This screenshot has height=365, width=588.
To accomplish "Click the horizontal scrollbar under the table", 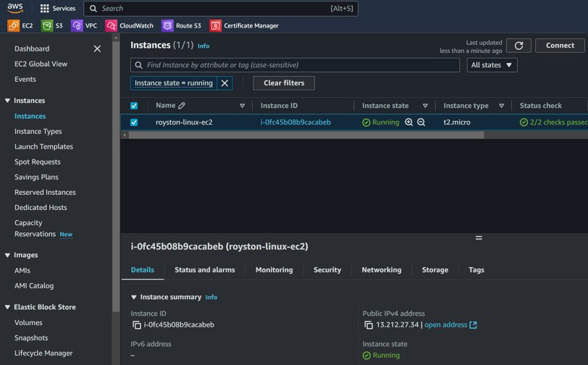I will coord(306,135).
